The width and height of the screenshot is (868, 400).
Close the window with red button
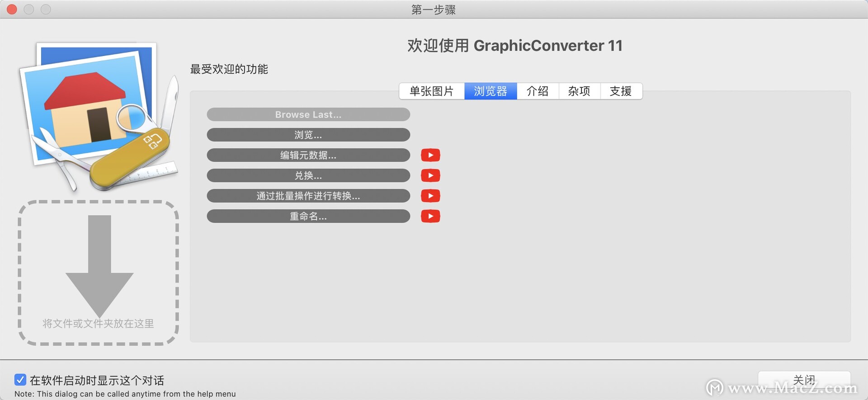click(12, 9)
